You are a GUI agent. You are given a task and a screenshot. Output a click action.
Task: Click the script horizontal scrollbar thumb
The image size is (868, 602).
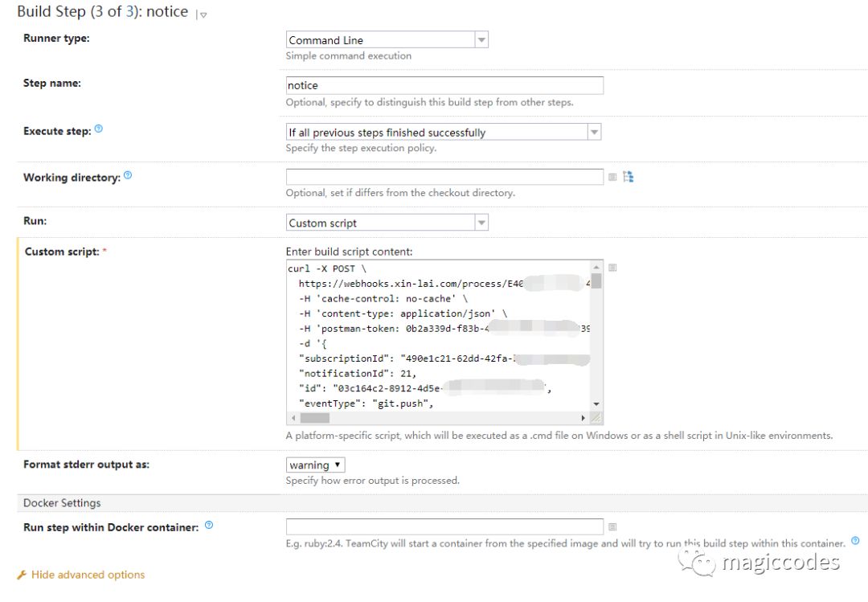click(x=314, y=418)
